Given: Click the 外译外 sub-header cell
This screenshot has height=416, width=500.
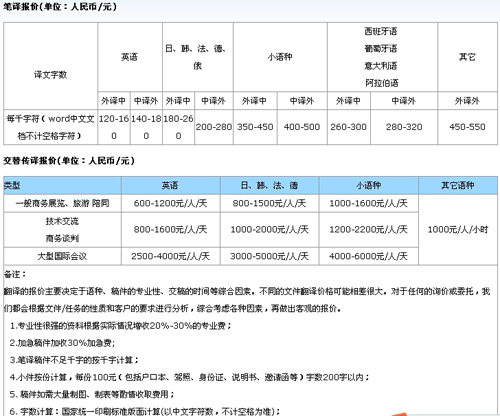Looking at the screenshot, I should [467, 101].
